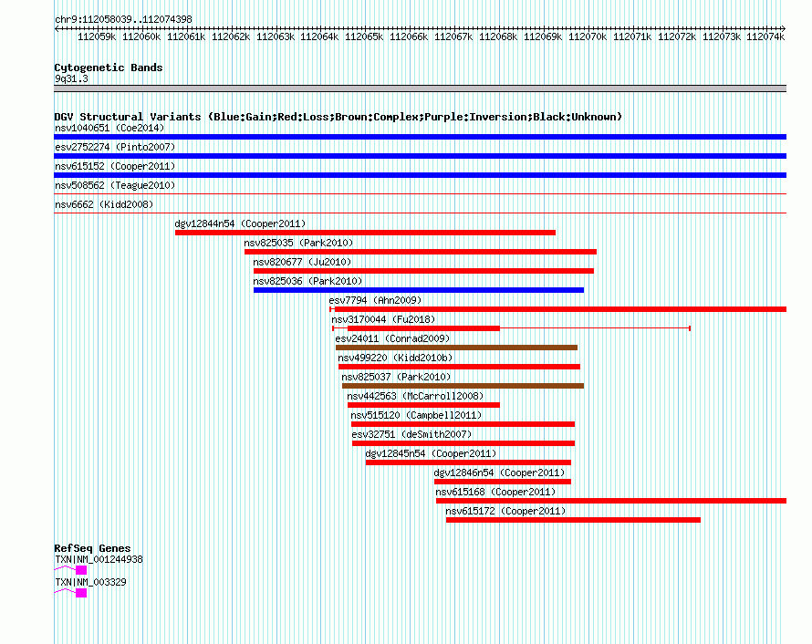Click the red bar under esv32751
Image resolution: width=812 pixels, height=644 pixels.
point(463,443)
